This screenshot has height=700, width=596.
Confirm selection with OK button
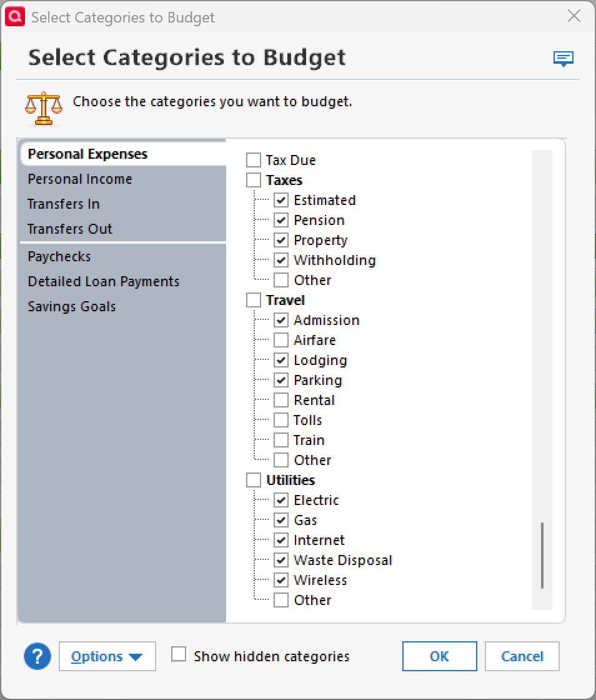point(439,656)
